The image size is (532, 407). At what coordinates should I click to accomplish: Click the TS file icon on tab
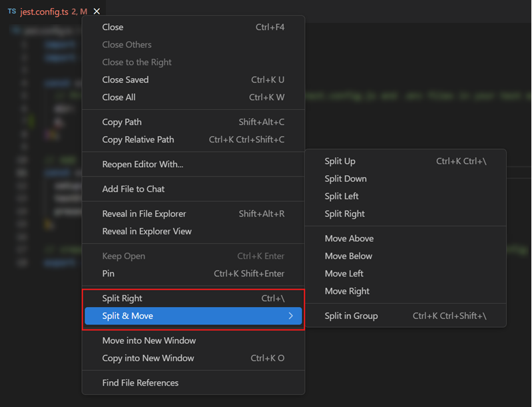pyautogui.click(x=12, y=11)
